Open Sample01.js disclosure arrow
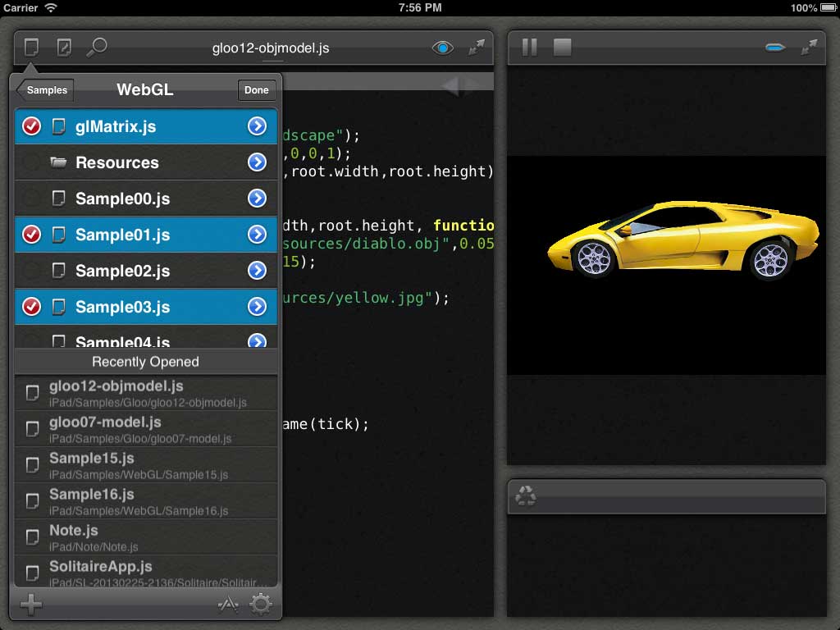840x630 pixels. point(257,235)
